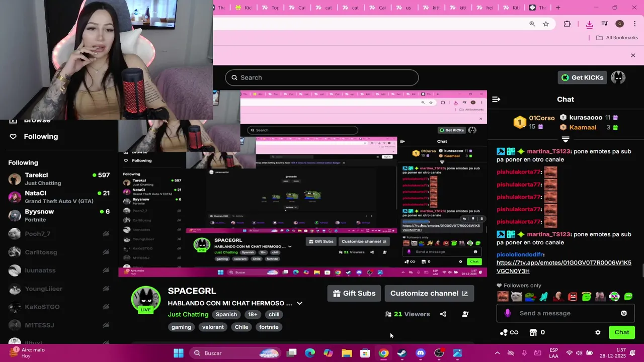This screenshot has height=362, width=644.
Task: Click 01Corso in the chat leaderboard
Action: point(542,118)
